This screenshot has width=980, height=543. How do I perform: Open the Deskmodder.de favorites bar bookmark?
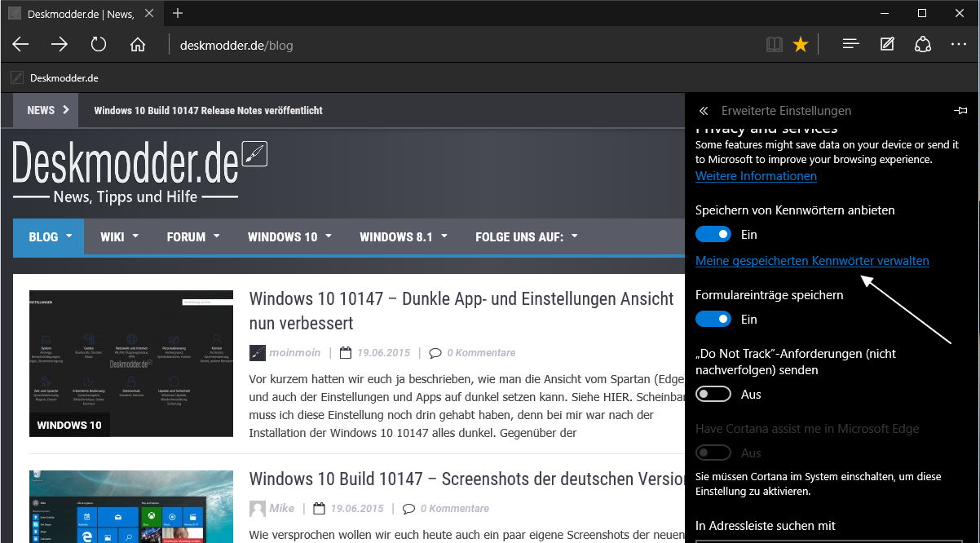55,78
